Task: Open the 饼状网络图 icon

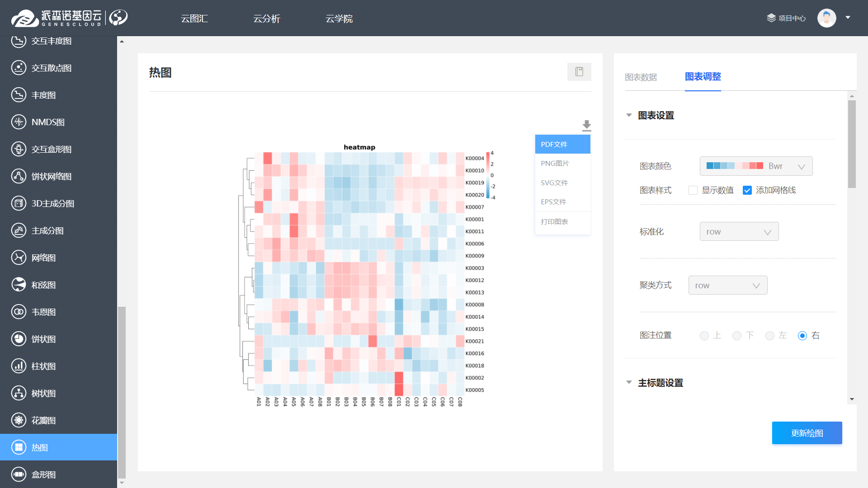Action: (x=19, y=176)
